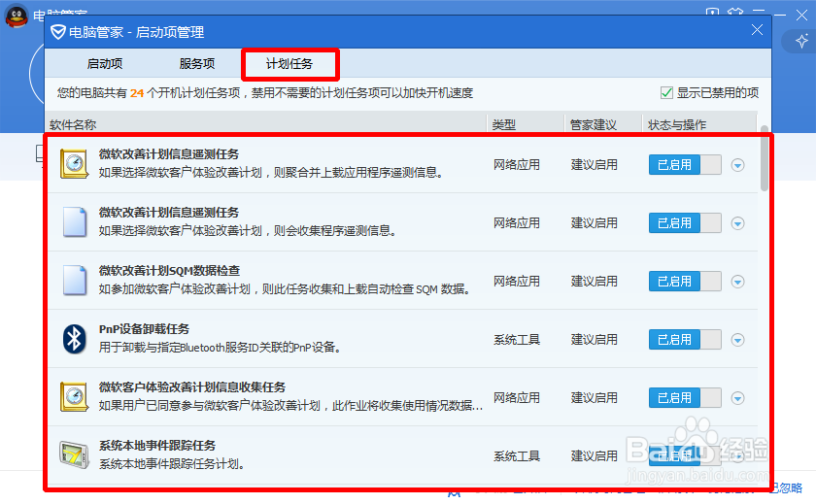Switch to the 启动项 tab
The height and width of the screenshot is (504, 816).
(x=105, y=64)
